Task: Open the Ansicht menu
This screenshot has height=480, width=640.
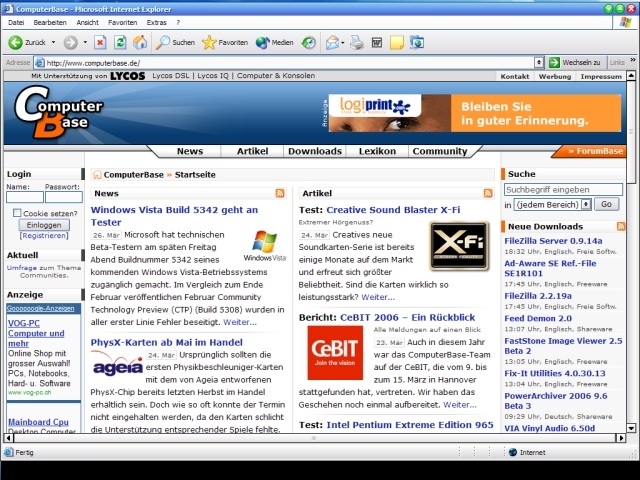Action: click(x=87, y=22)
